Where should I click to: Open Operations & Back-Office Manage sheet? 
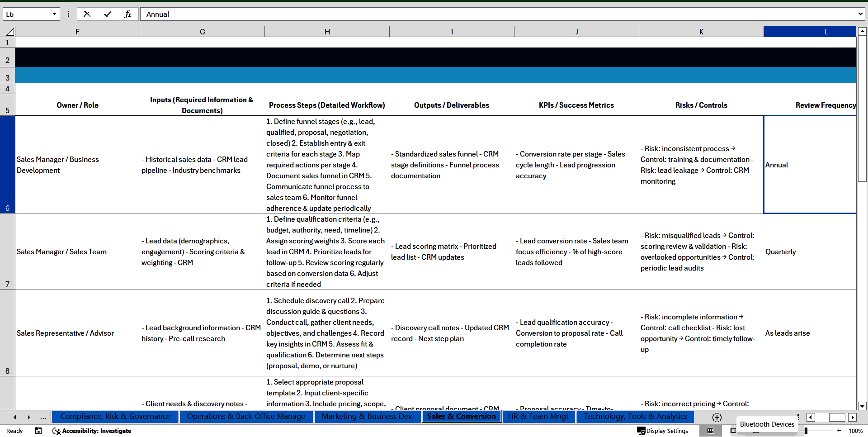[246, 417]
